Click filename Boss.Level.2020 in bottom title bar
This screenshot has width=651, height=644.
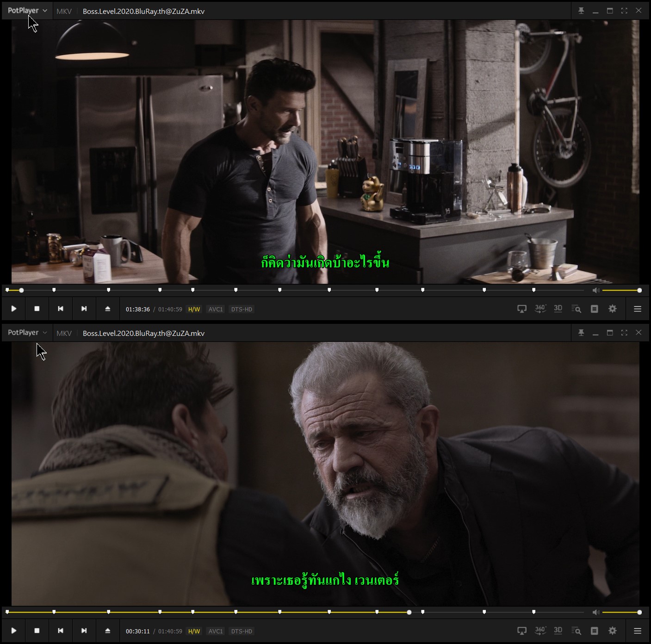pos(143,333)
